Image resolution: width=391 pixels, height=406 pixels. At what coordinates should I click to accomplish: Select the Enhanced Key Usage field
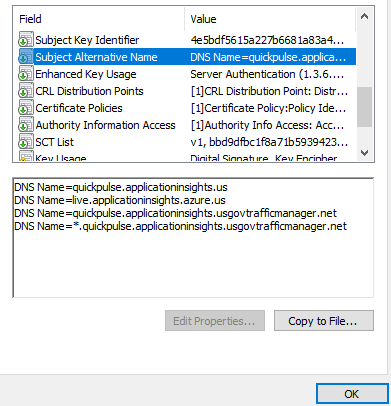pos(86,74)
